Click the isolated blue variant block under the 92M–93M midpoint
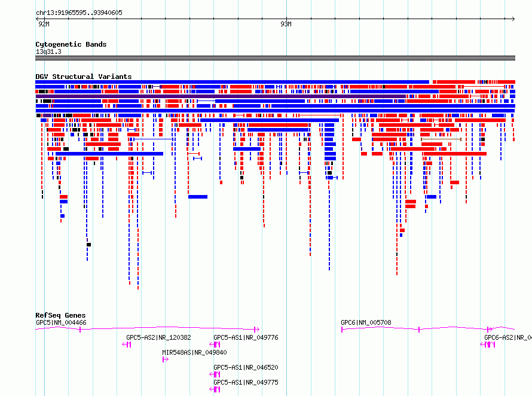Viewport: 532px width, 396px height. pos(198,197)
